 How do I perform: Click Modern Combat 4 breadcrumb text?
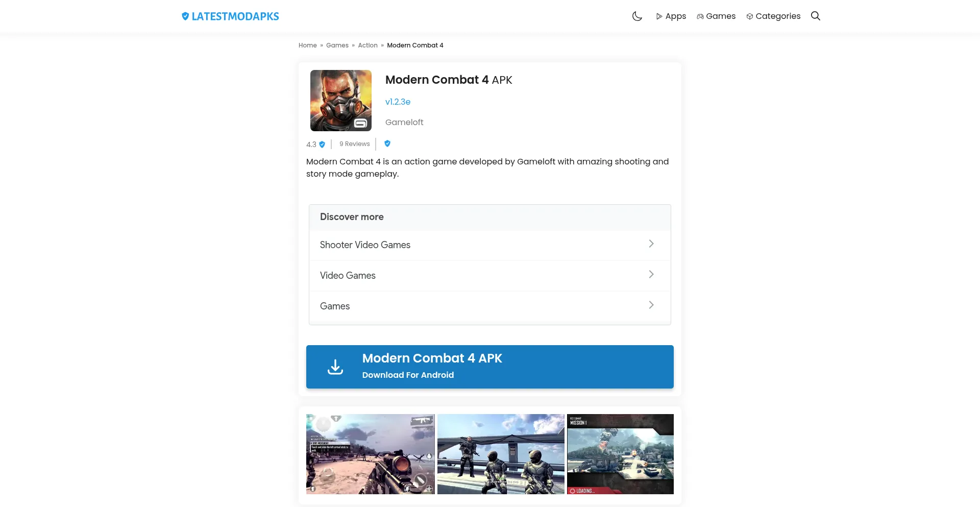point(415,45)
